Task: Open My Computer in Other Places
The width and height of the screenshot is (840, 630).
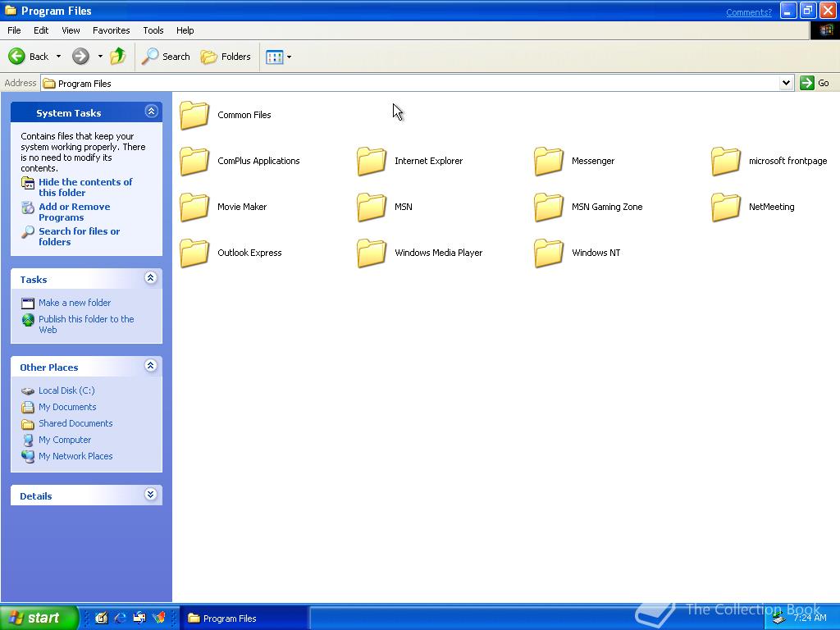Action: click(65, 440)
